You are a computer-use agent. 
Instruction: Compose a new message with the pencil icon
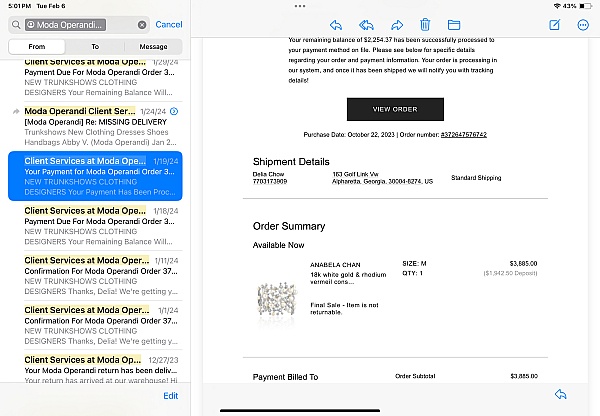(x=554, y=25)
